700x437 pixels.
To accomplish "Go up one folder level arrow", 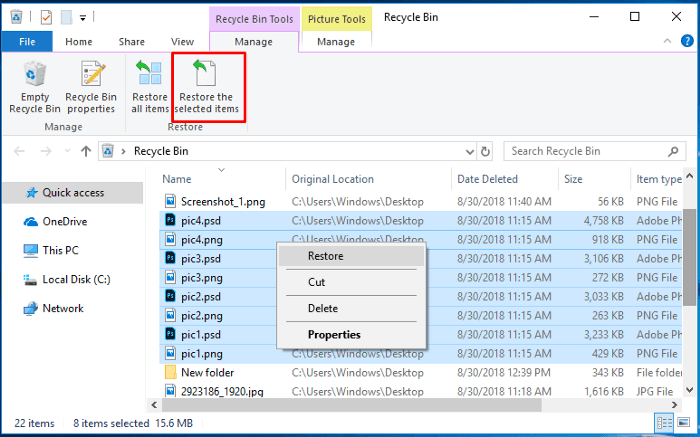I will click(x=86, y=151).
